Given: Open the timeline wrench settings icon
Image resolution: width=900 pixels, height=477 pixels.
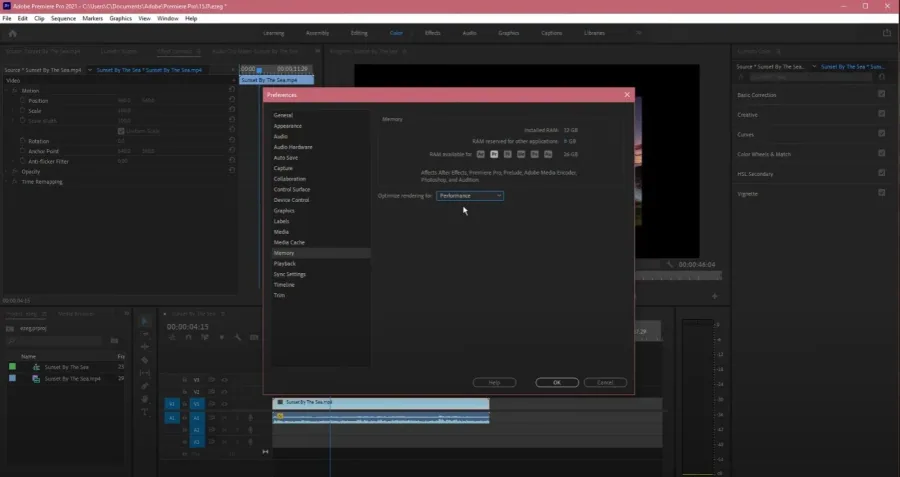Looking at the screenshot, I should 238,338.
